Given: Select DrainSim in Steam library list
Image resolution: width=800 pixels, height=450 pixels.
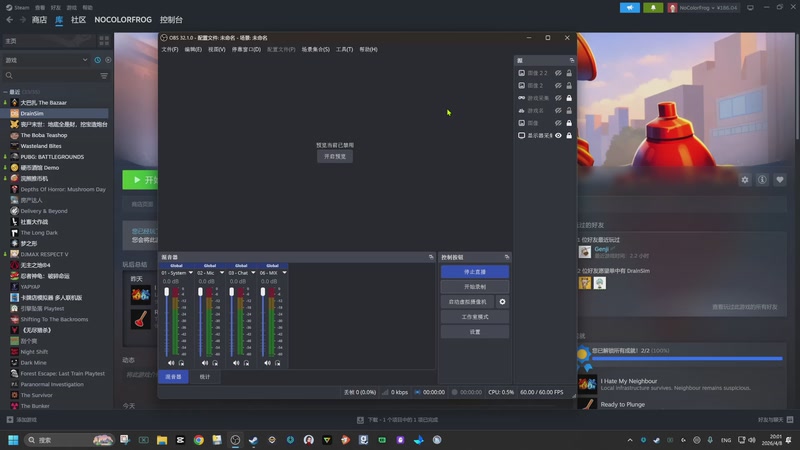Looking at the screenshot, I should pyautogui.click(x=55, y=113).
